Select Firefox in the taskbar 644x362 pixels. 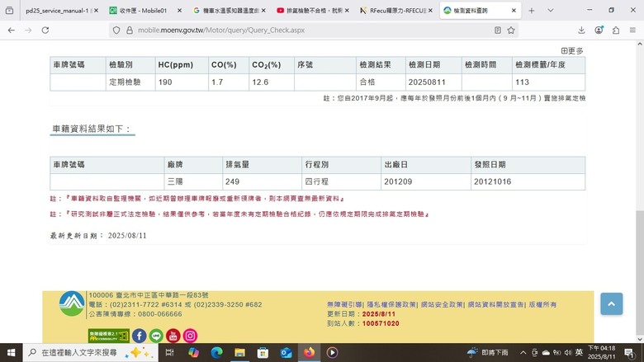[x=309, y=353]
